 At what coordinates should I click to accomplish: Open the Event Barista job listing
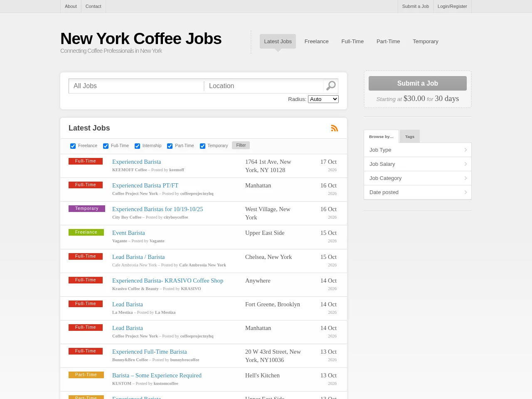click(x=128, y=233)
